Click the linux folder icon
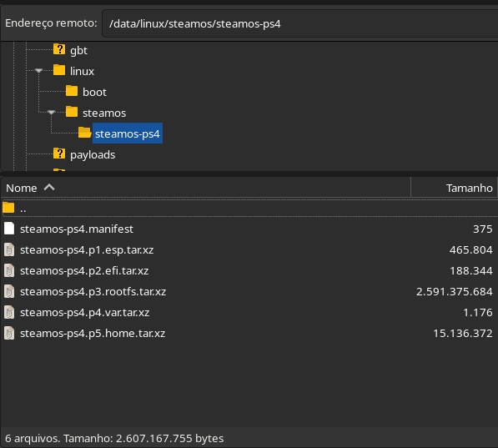This screenshot has height=448, width=498. point(59,70)
